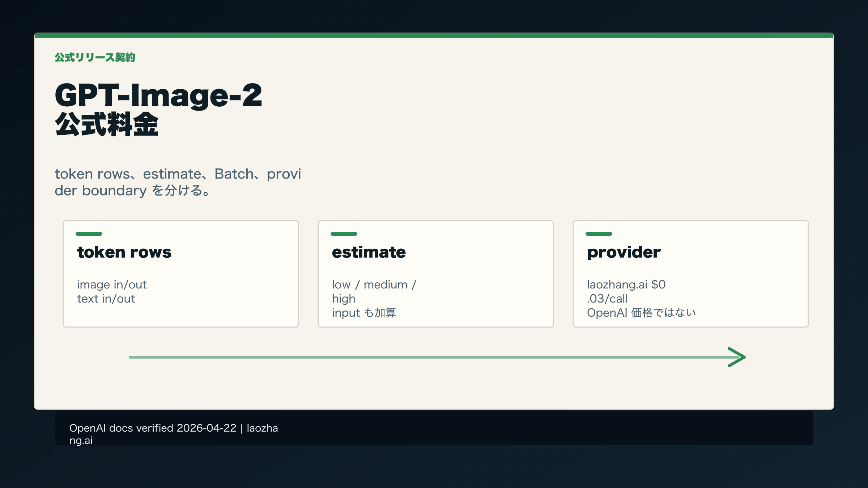Viewport: 868px width, 488px height.
Task: Click the text in/out line
Action: click(x=106, y=299)
